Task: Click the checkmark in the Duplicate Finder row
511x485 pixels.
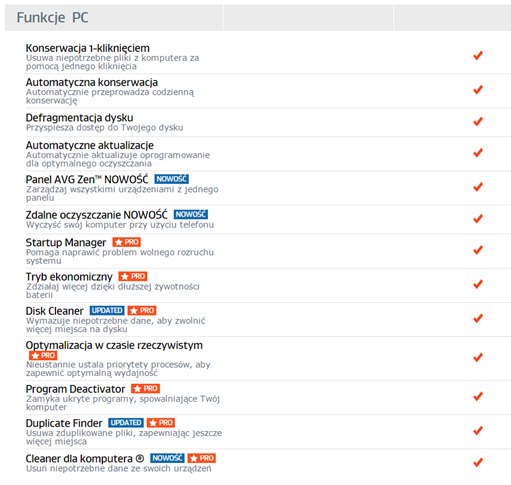Action: tap(478, 430)
